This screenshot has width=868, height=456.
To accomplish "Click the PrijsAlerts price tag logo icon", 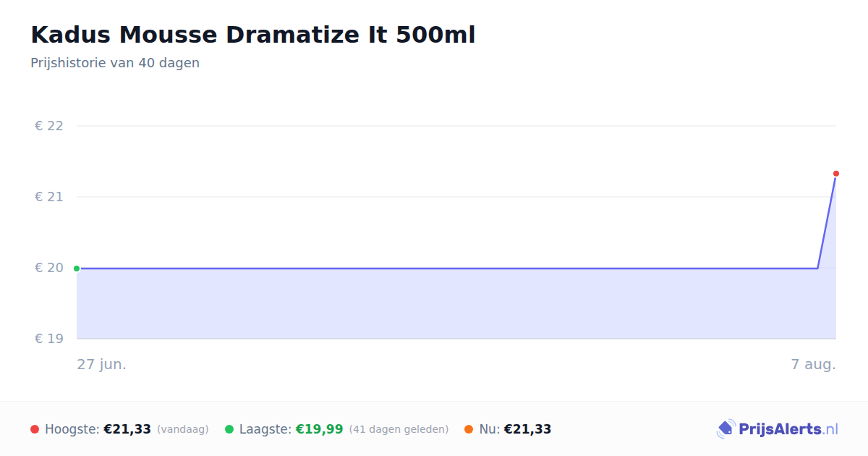I will tap(726, 429).
